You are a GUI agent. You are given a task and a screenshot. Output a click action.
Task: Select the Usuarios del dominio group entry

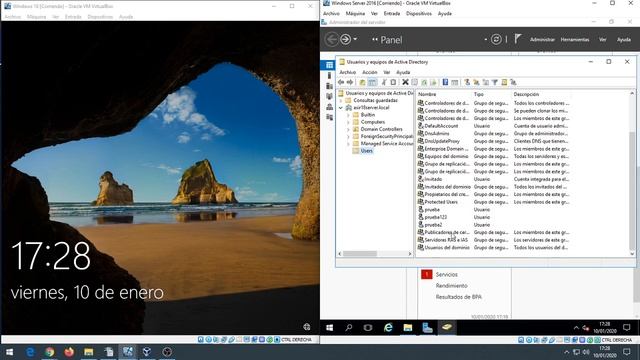[x=447, y=248]
